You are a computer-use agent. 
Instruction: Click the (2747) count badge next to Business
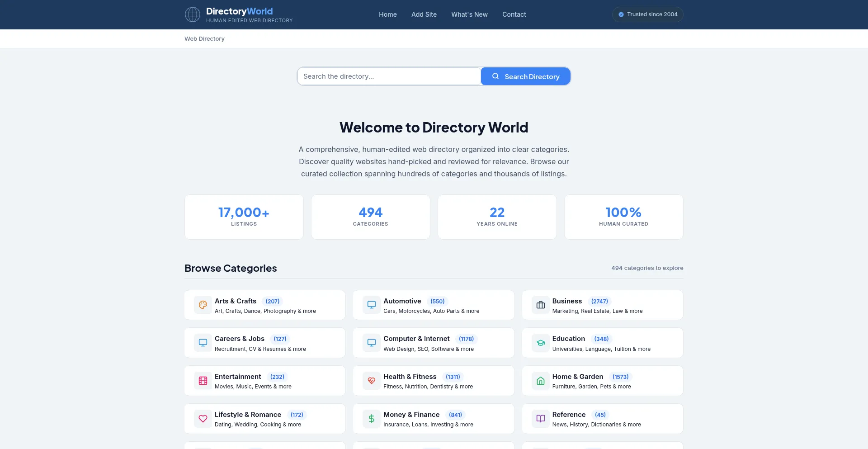pyautogui.click(x=599, y=301)
